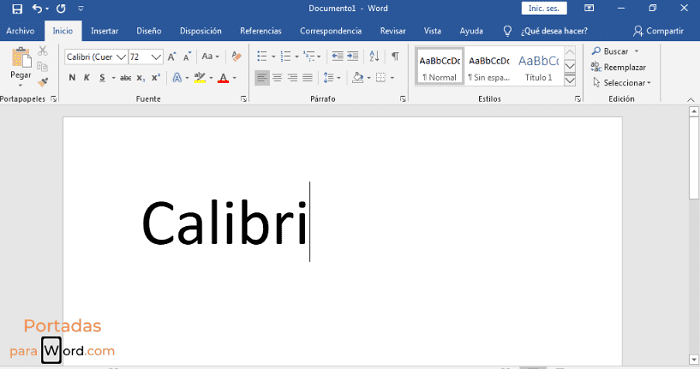
Task: Click the Compartir share button
Action: pyautogui.click(x=658, y=31)
